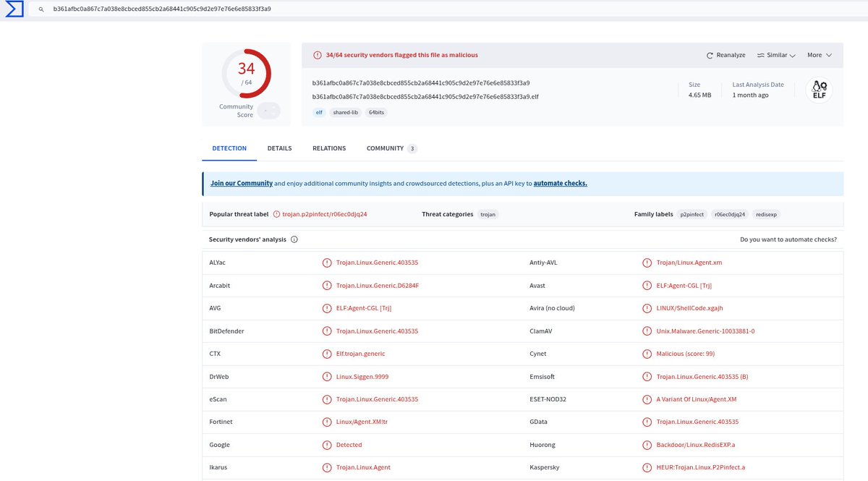Click the alert icon in DrWeb row
This screenshot has width=868, height=481.
coord(327,377)
